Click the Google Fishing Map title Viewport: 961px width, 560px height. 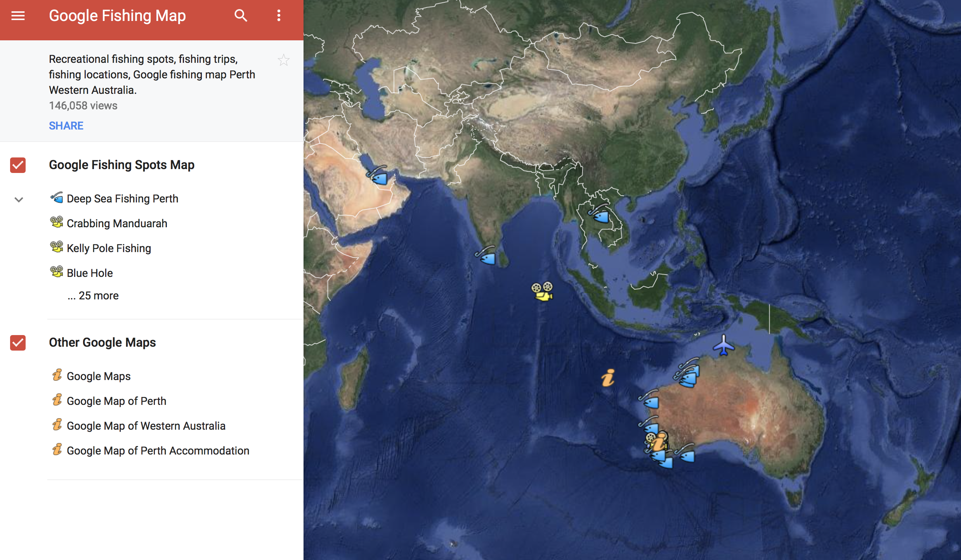click(117, 16)
